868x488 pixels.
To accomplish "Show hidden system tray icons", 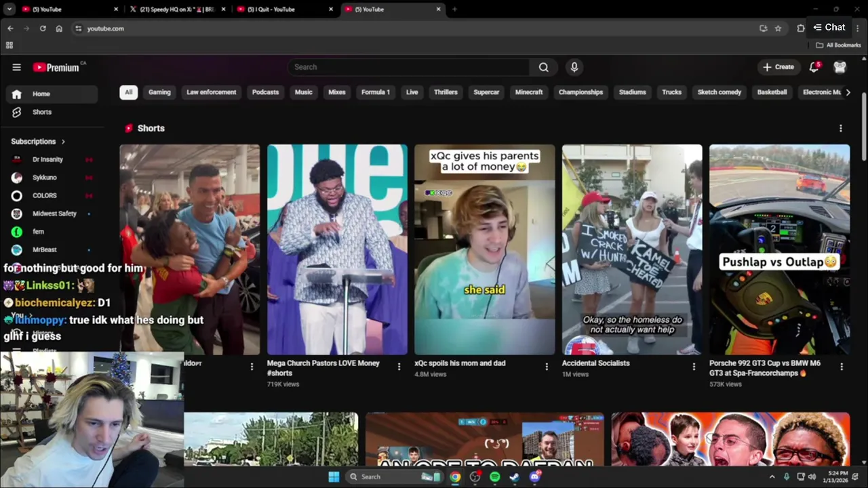I will click(772, 476).
